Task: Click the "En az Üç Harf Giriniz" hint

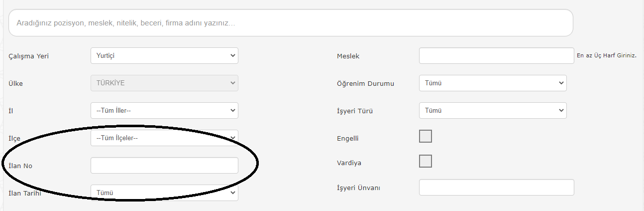Action: click(607, 56)
